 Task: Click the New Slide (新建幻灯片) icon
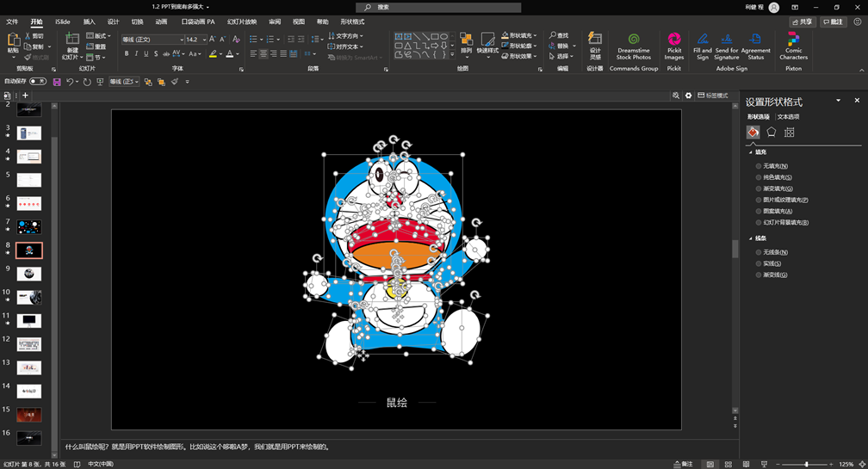72,39
